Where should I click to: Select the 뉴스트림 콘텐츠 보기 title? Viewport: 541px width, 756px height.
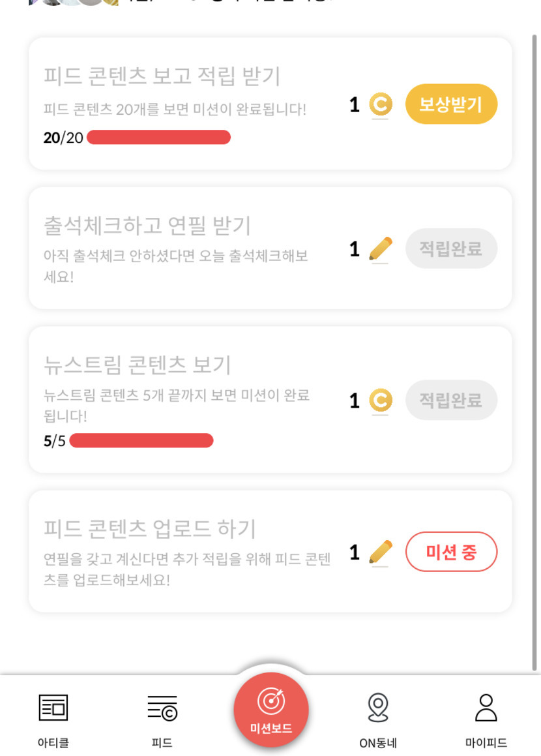pos(138,365)
